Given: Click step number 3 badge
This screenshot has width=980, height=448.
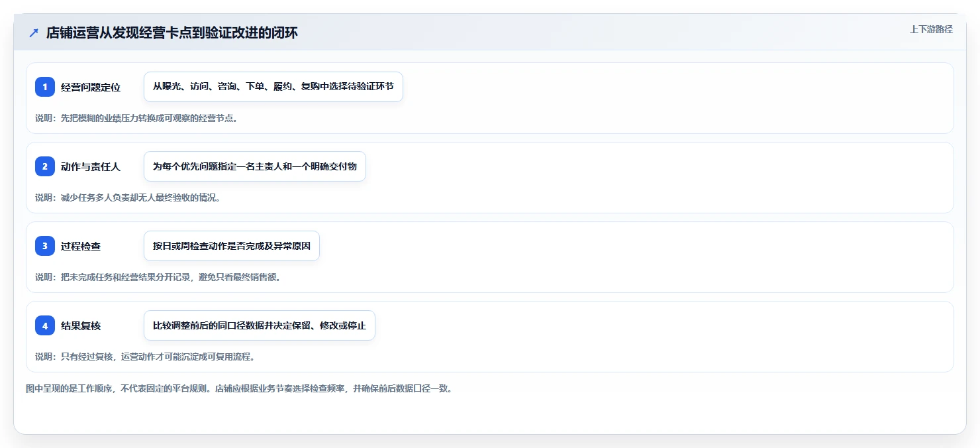Looking at the screenshot, I should [x=45, y=246].
